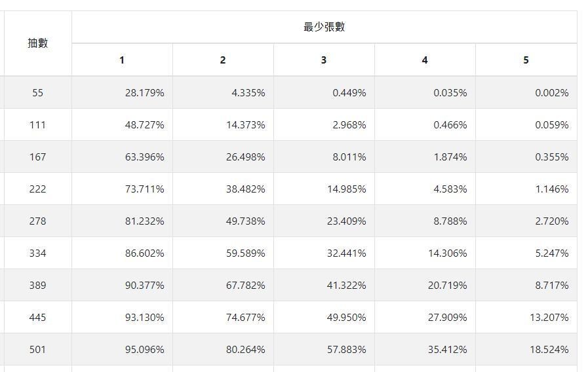588x372 pixels.
Task: Click the 81.232% cell
Action: click(x=145, y=221)
